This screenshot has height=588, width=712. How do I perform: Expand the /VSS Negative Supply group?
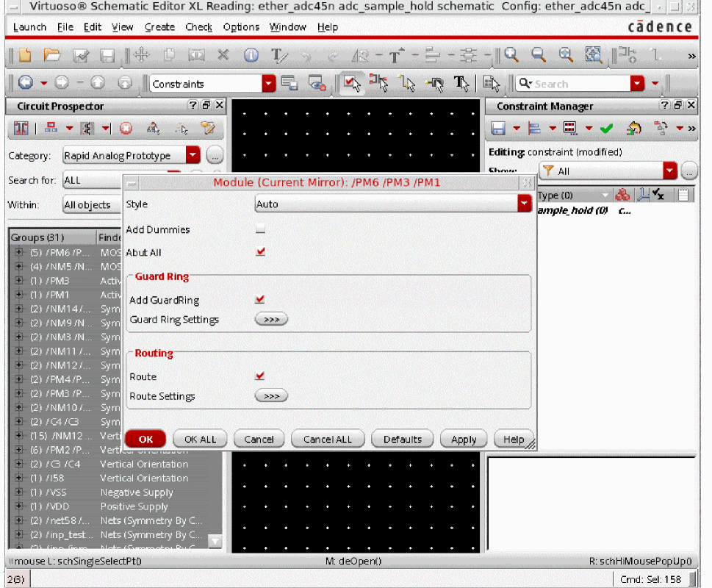pyautogui.click(x=19, y=492)
